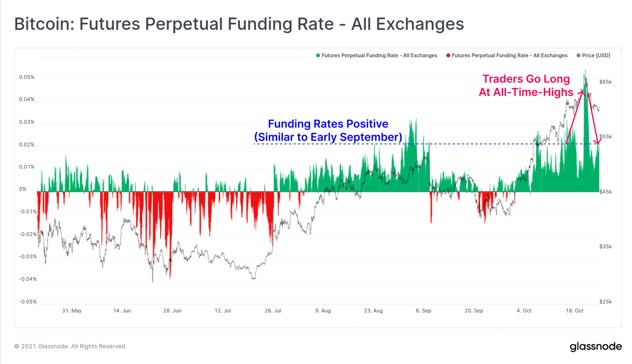This screenshot has width=632, height=364.
Task: Click the 18. Oct date axis label
Action: click(x=574, y=311)
